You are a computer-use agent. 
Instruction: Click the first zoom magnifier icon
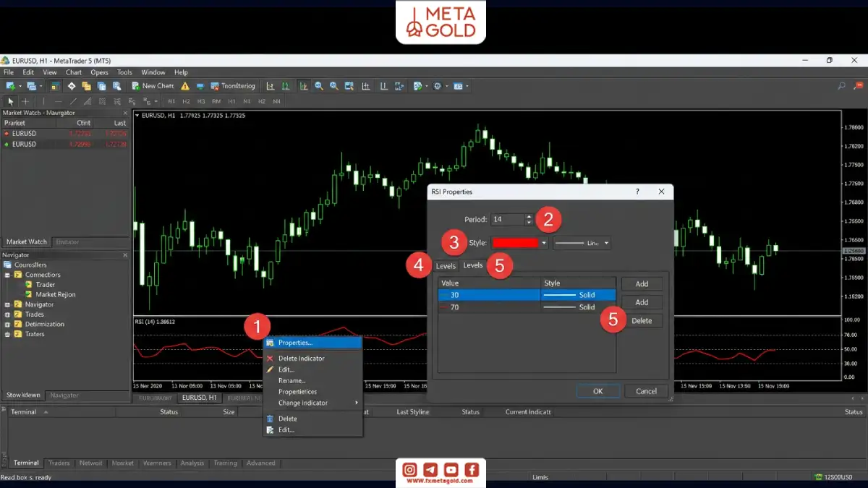pos(319,86)
